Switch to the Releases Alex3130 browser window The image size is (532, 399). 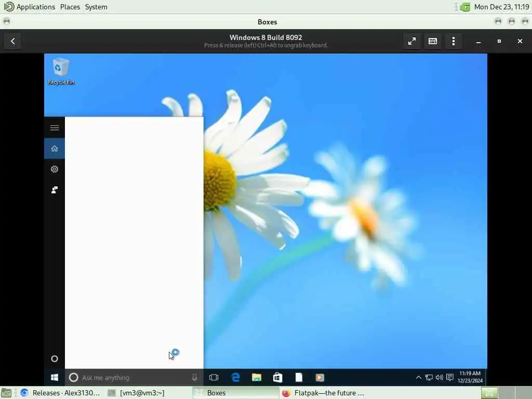pyautogui.click(x=60, y=393)
